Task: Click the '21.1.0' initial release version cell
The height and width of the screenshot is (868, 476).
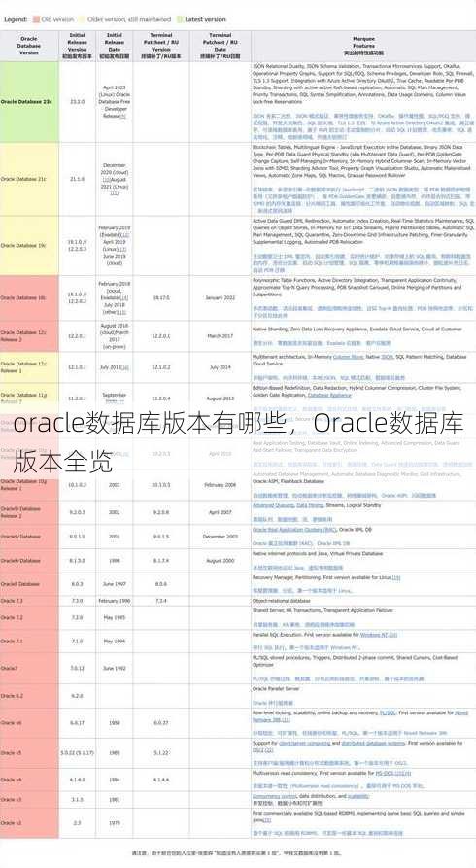Action: click(77, 179)
